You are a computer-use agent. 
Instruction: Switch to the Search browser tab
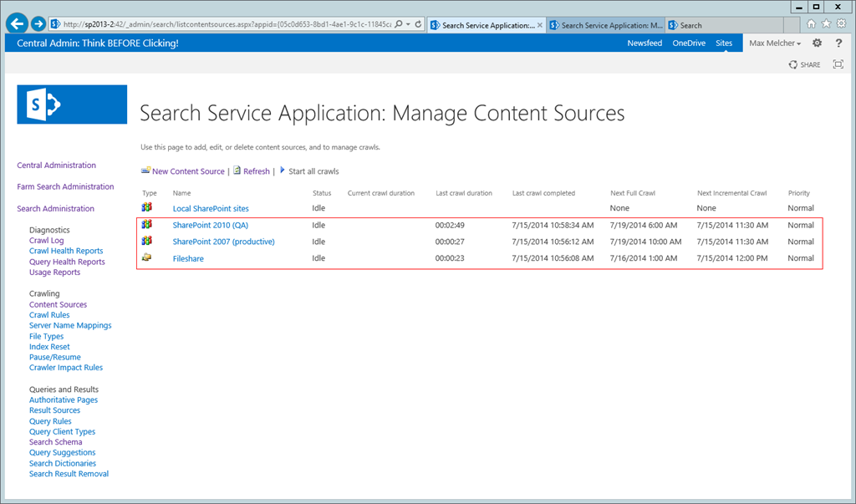click(690, 25)
